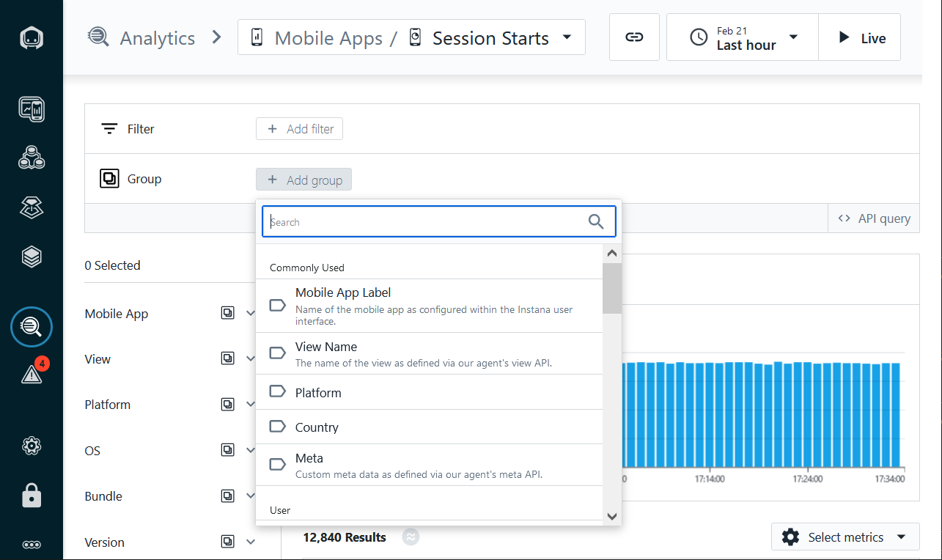Viewport: 942px width, 560px height.
Task: Open the Applications sidebar icon
Action: point(32,158)
